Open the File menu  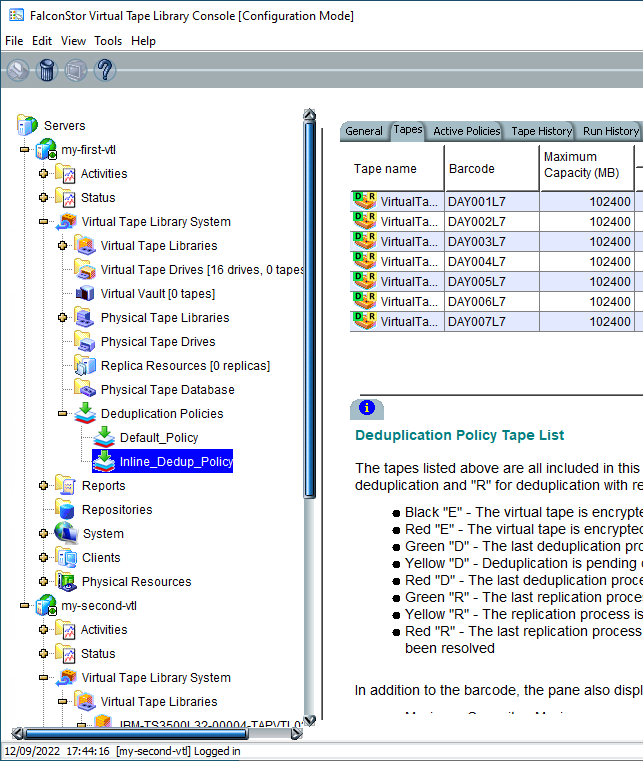14,41
